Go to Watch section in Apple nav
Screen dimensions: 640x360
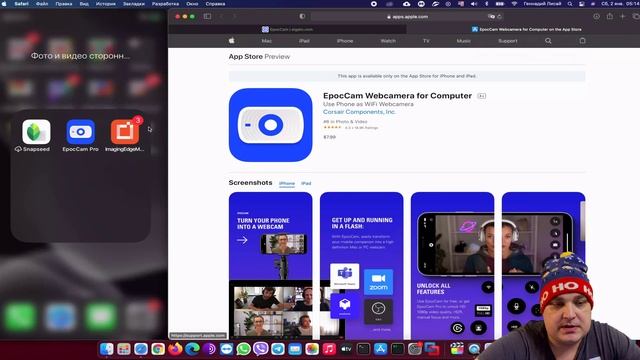[x=388, y=41]
